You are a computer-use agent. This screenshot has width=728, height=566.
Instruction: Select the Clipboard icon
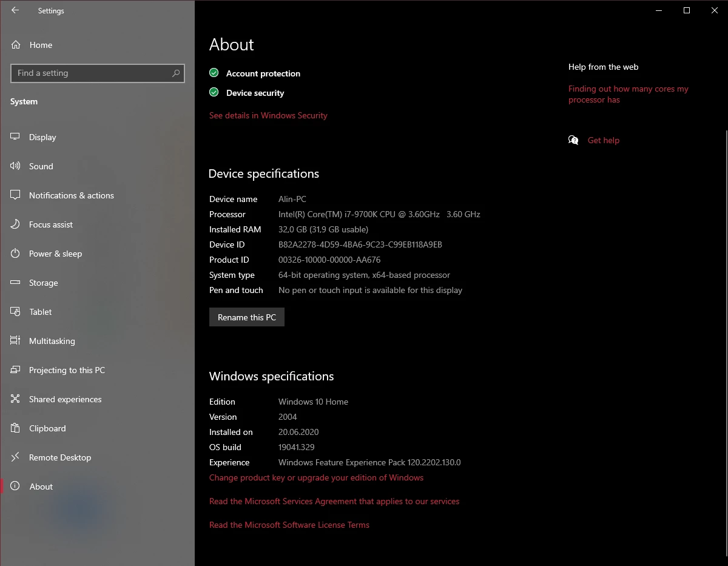coord(16,428)
